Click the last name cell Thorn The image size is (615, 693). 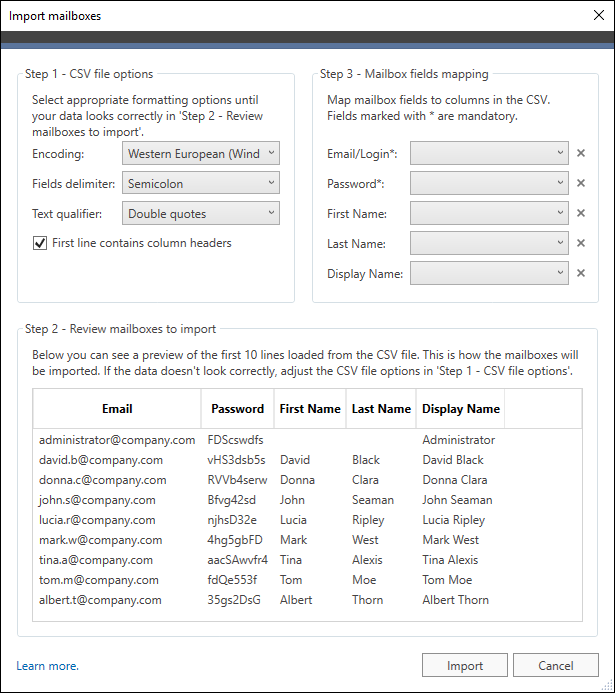pyautogui.click(x=368, y=600)
